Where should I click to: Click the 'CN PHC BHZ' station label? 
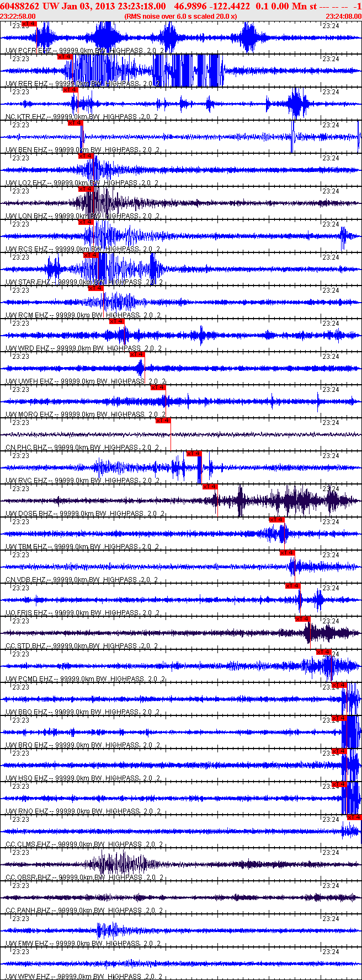26,448
